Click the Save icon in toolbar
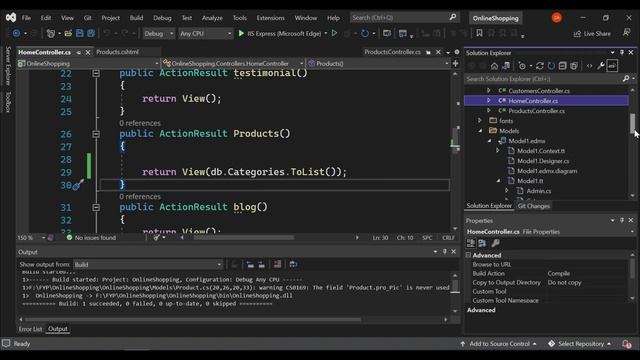 [x=80, y=33]
